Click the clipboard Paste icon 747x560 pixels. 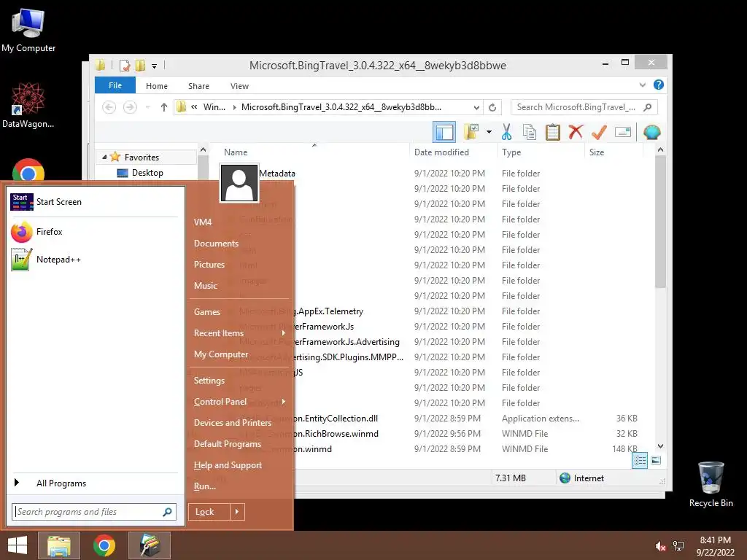pyautogui.click(x=553, y=133)
